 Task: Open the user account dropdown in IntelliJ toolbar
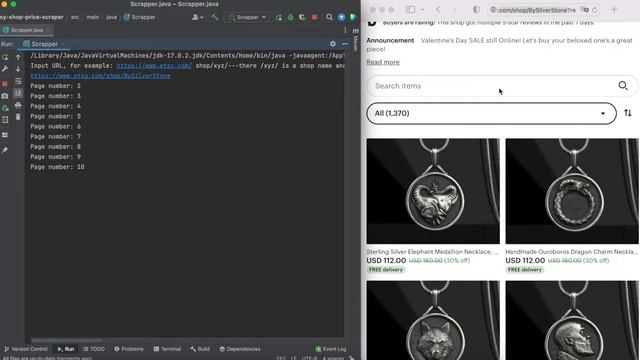(x=198, y=17)
